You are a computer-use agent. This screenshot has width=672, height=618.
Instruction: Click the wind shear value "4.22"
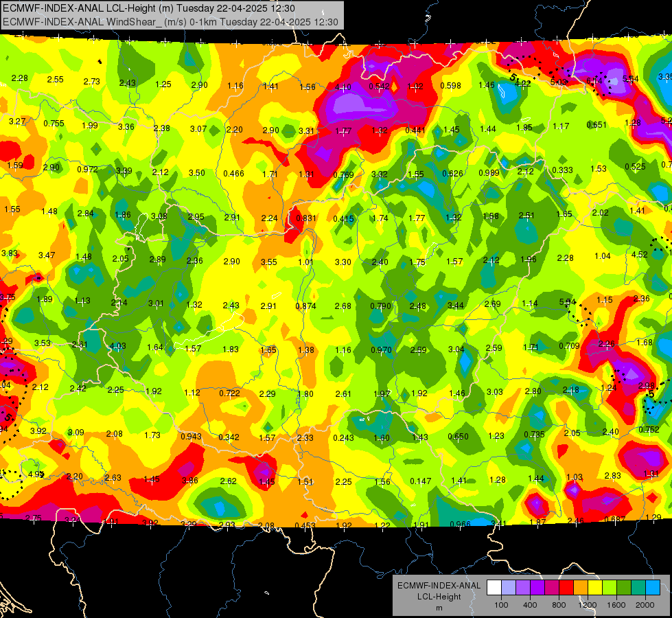tap(522, 84)
